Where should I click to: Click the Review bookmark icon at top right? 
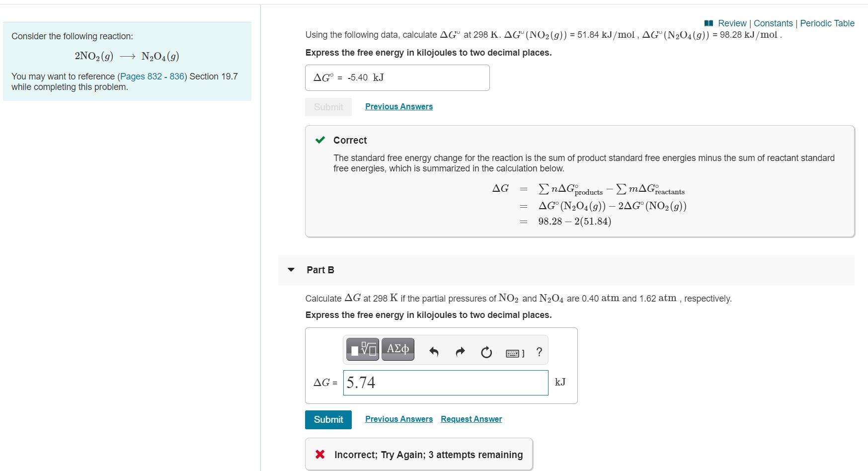point(710,23)
